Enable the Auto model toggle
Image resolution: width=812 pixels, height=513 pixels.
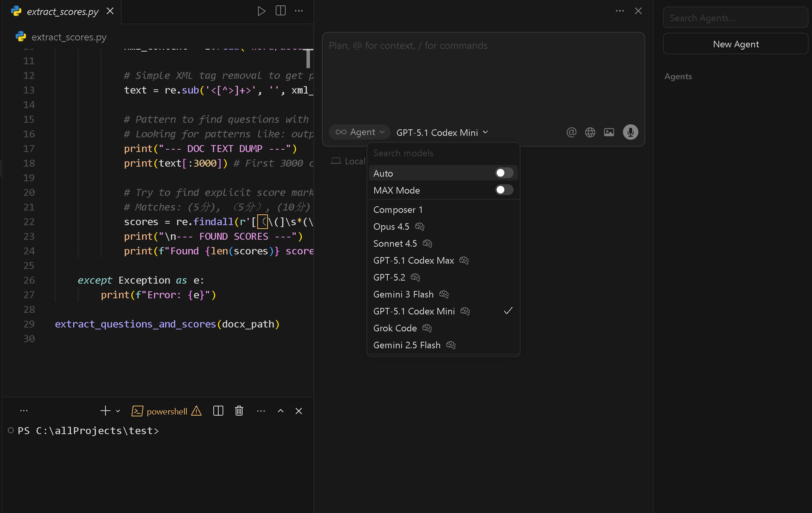(x=504, y=173)
